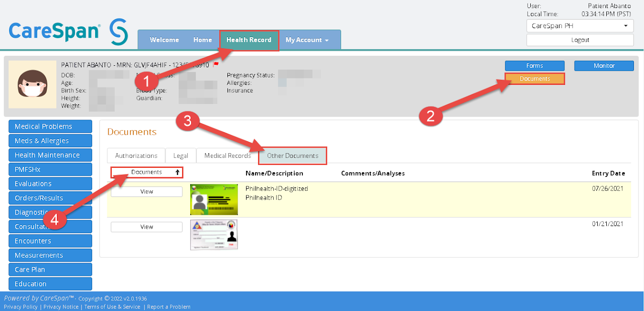Click the CareSpan logo
Viewport: 644px width, 311px height.
(68, 31)
